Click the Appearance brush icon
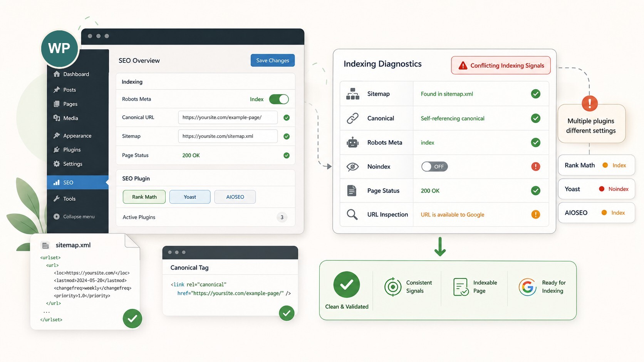 pyautogui.click(x=57, y=135)
